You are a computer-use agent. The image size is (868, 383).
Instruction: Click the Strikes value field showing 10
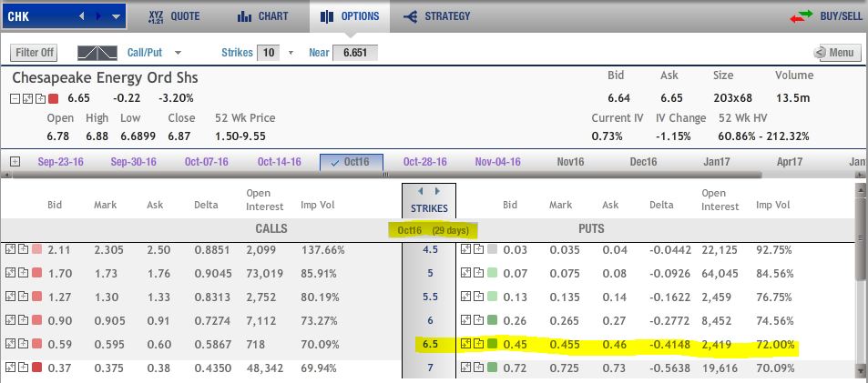pos(269,53)
